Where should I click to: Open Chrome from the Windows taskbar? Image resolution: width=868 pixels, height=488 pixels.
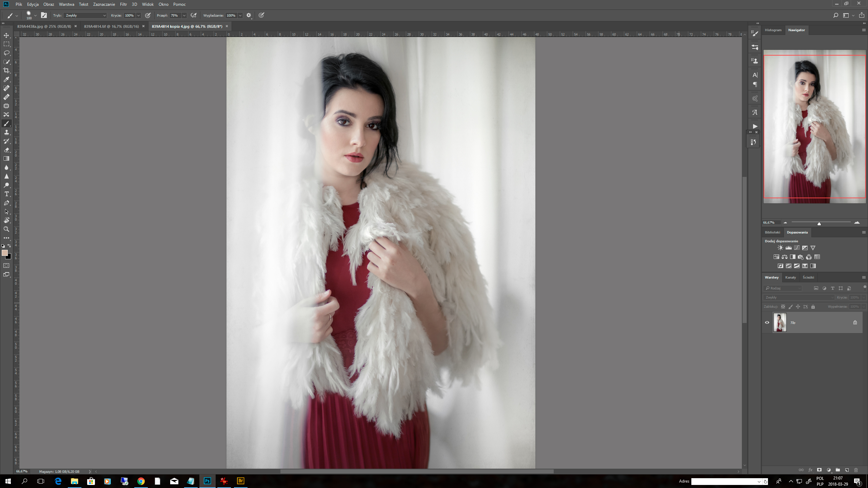point(141,481)
